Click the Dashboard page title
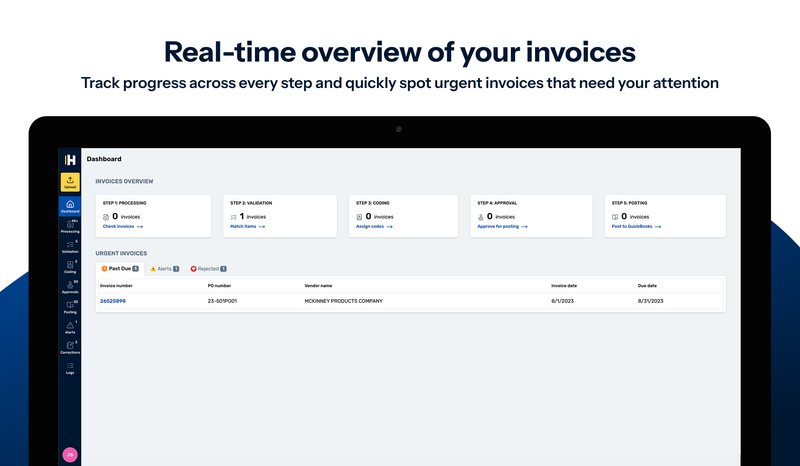The height and width of the screenshot is (466, 800). point(104,159)
